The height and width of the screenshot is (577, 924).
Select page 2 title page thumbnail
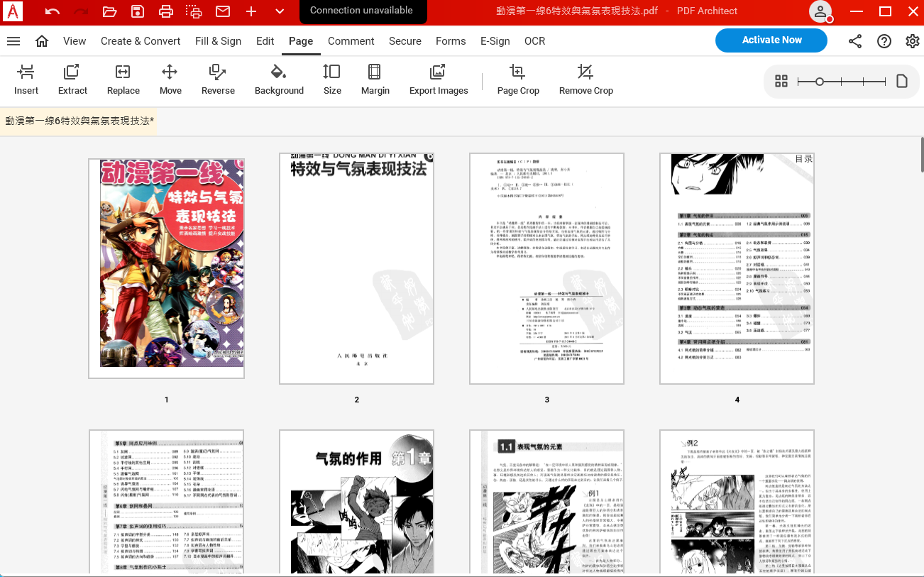click(x=357, y=268)
